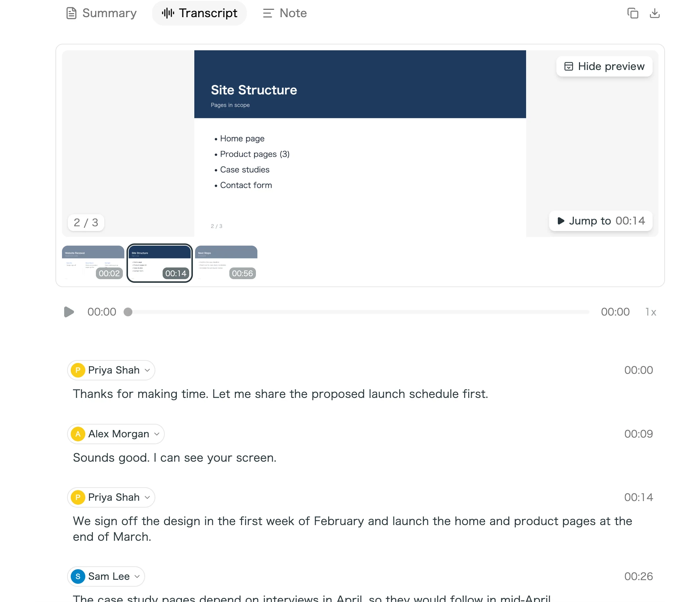Copy transcript using the copy icon
Screen dimensions: 700x602
tap(633, 13)
